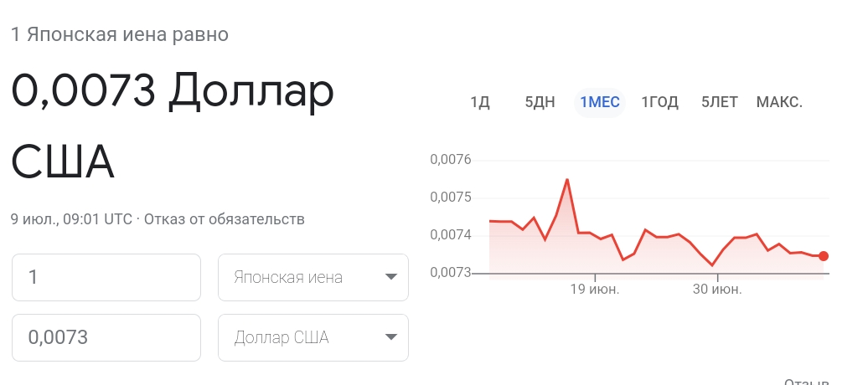Select the 1МЕС range tab
The height and width of the screenshot is (385, 868).
tap(600, 102)
